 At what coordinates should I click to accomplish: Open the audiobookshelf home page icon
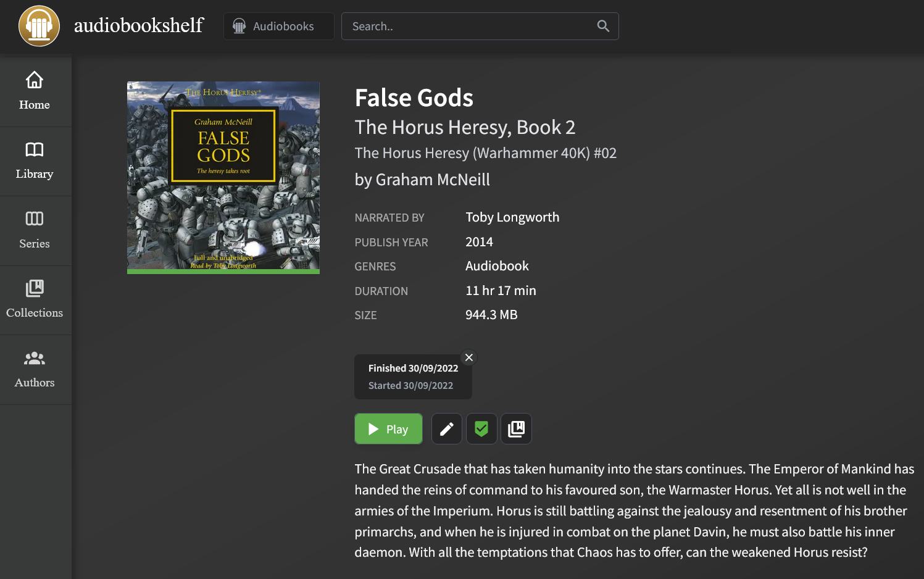click(38, 26)
